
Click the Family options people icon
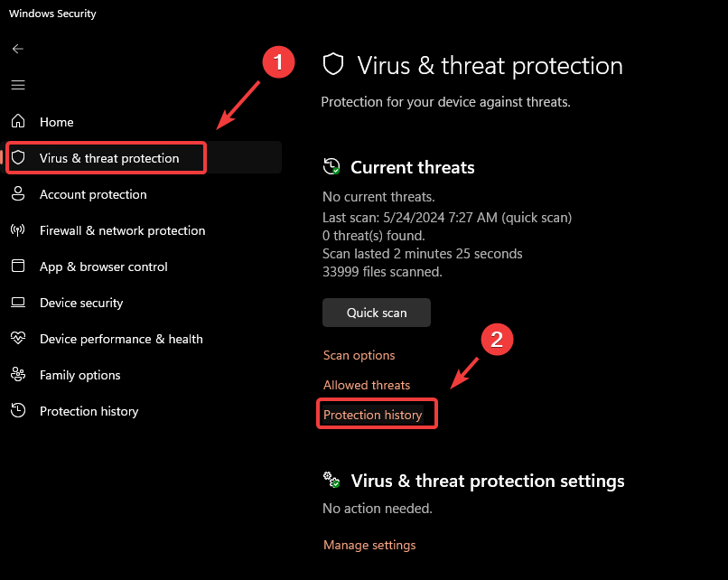pyautogui.click(x=18, y=375)
